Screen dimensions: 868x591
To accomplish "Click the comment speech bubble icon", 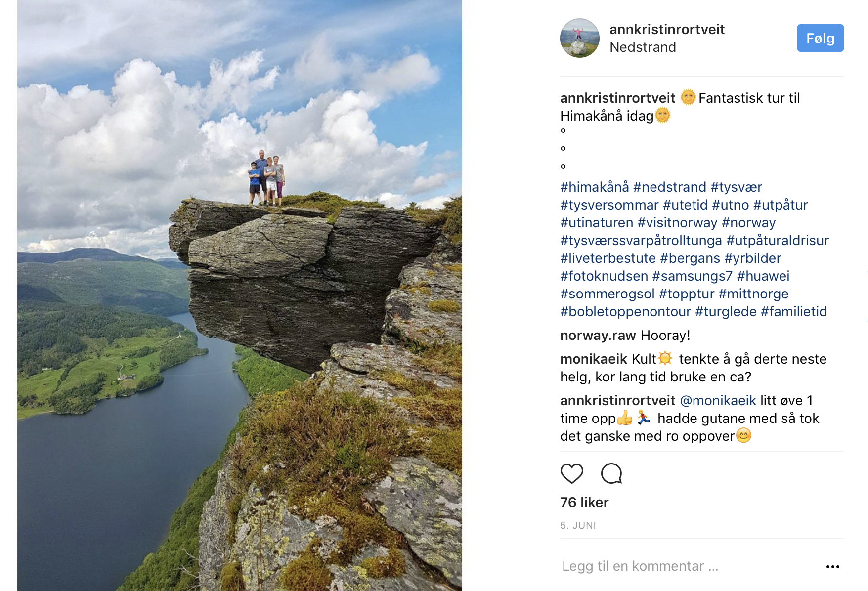I will (611, 473).
